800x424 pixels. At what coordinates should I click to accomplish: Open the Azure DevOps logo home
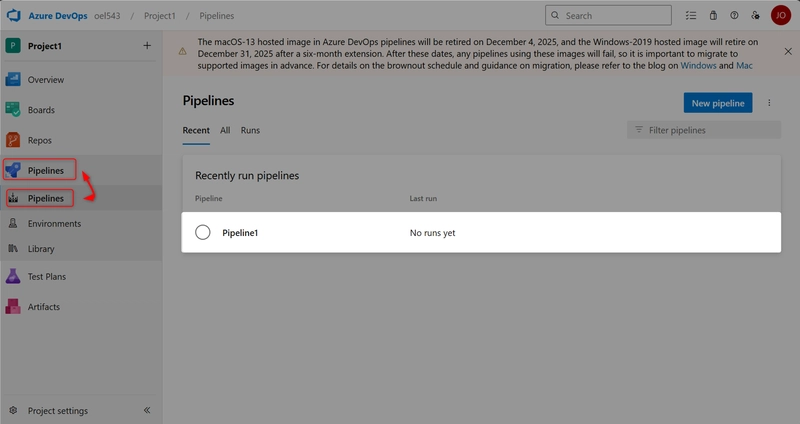pyautogui.click(x=13, y=15)
